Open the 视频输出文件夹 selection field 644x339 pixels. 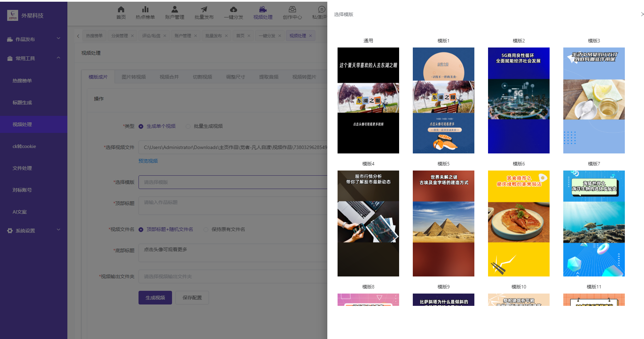(233, 276)
